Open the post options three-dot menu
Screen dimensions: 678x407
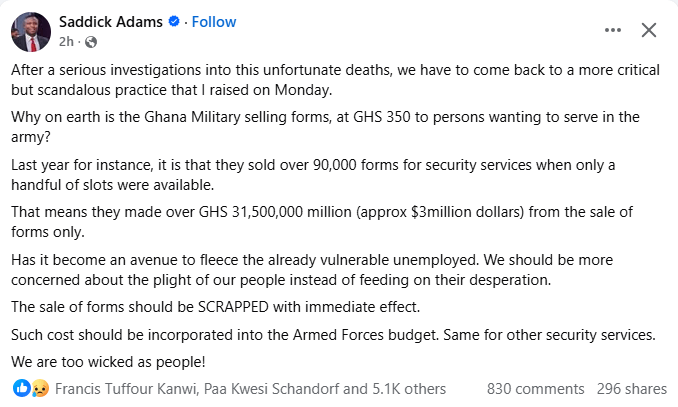point(613,31)
